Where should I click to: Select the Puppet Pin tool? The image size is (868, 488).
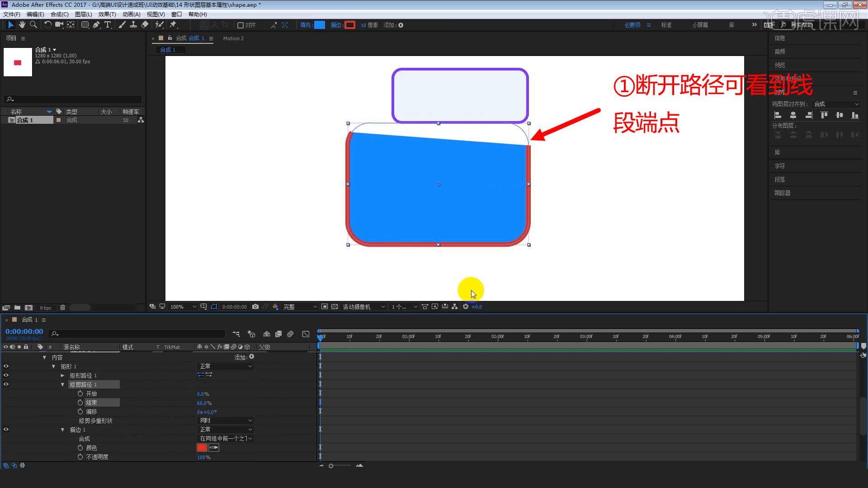pos(173,25)
